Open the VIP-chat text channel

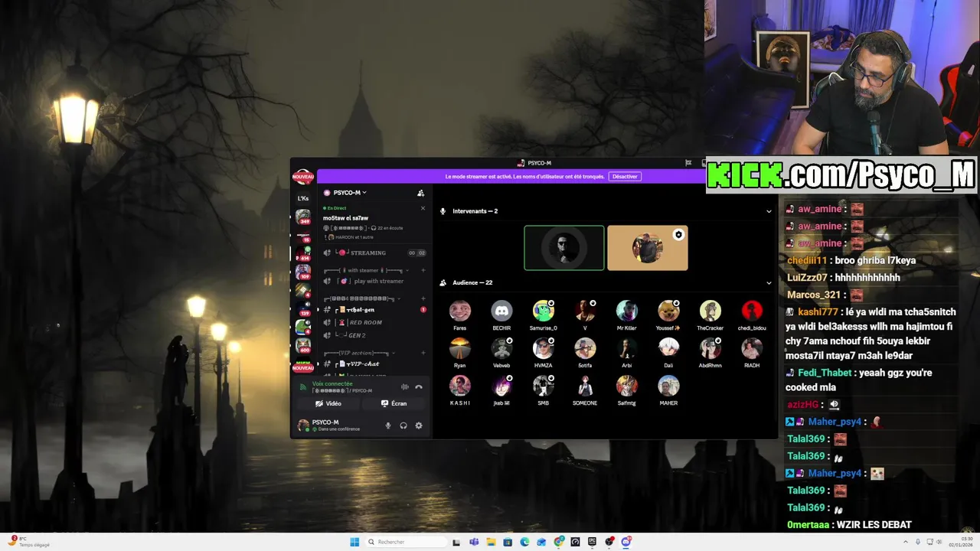(x=374, y=364)
